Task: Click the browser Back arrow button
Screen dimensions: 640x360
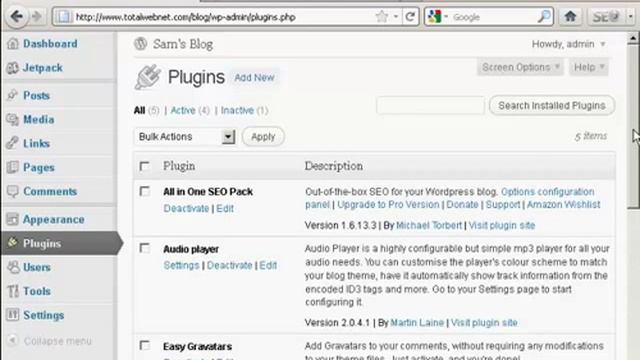Action: pyautogui.click(x=17, y=17)
